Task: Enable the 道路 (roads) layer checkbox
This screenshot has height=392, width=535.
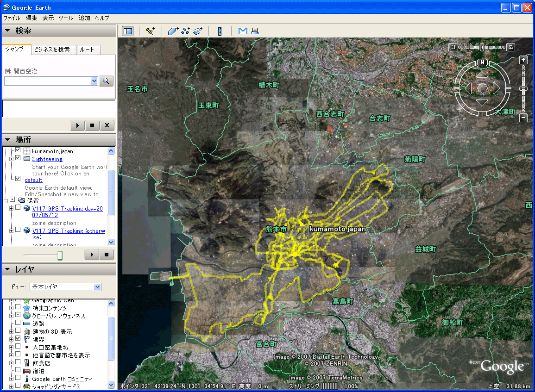Action: (18, 324)
